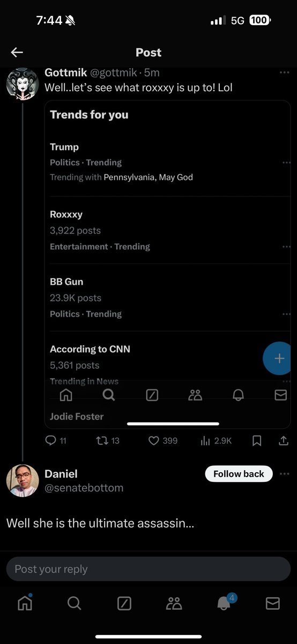Tap the Post your reply field

pos(148,569)
